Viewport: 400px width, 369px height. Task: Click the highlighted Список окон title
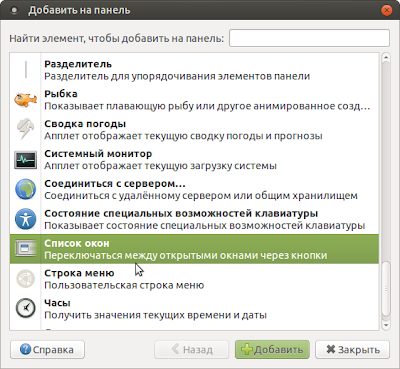(x=77, y=243)
